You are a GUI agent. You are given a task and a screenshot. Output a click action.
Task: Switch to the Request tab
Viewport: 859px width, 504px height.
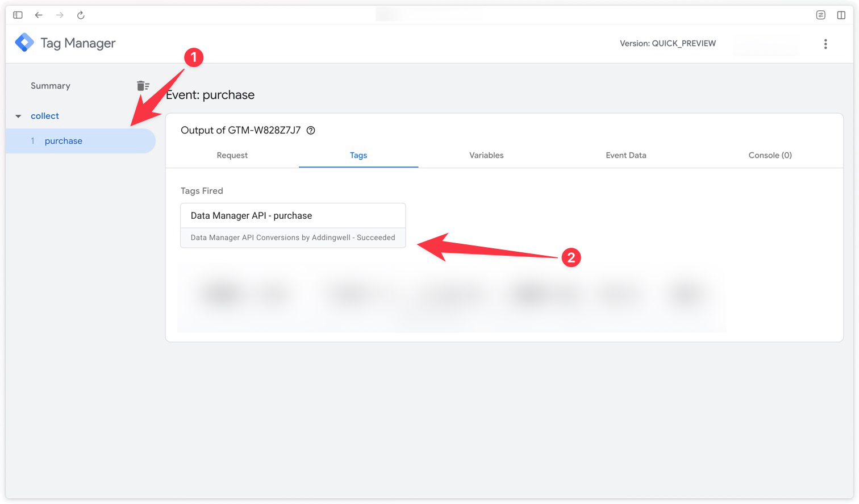[x=232, y=155]
